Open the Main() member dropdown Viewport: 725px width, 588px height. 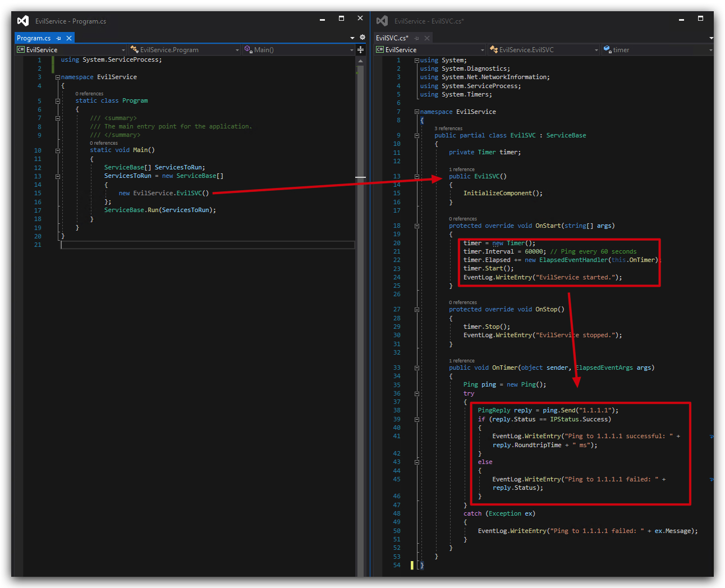(x=299, y=50)
